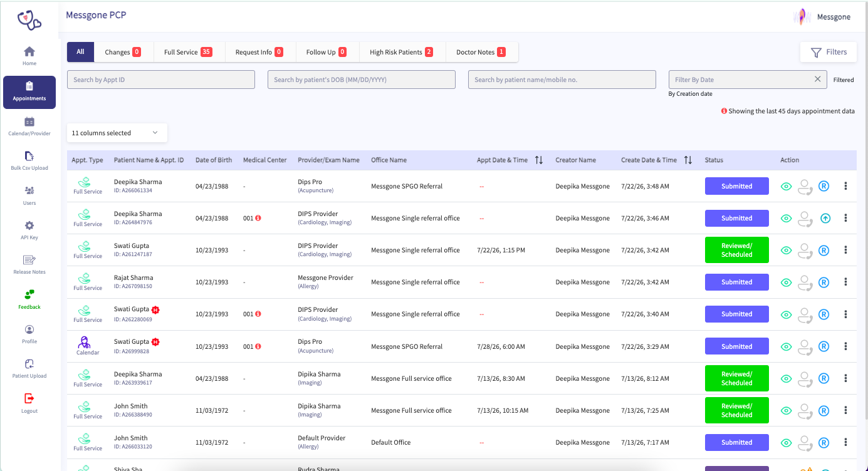The width and height of the screenshot is (868, 471).
Task: Open Calendar/Provider in the sidebar
Action: pyautogui.click(x=29, y=126)
